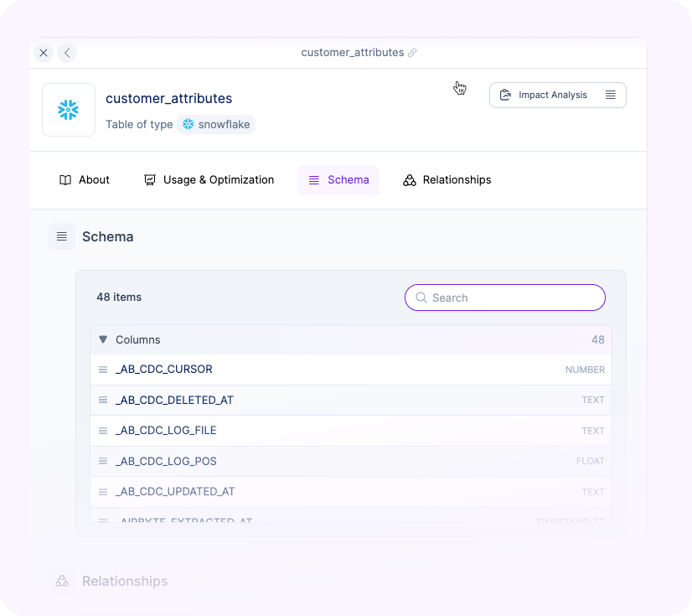Screen dimensions: 692x616
Task: Click the back arrow navigation icon
Action: point(67,53)
